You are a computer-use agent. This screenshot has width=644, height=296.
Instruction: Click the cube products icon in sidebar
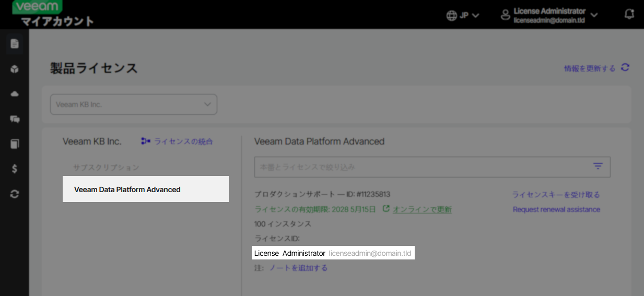pos(15,69)
